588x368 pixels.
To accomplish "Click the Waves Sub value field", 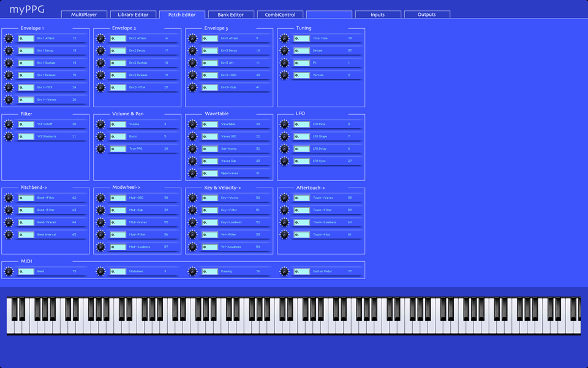I will (210, 161).
